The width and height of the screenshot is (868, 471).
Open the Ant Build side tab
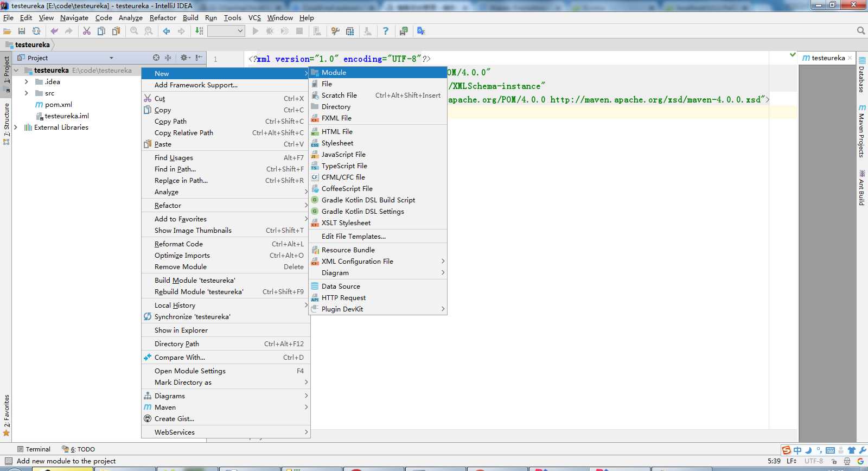[x=861, y=188]
